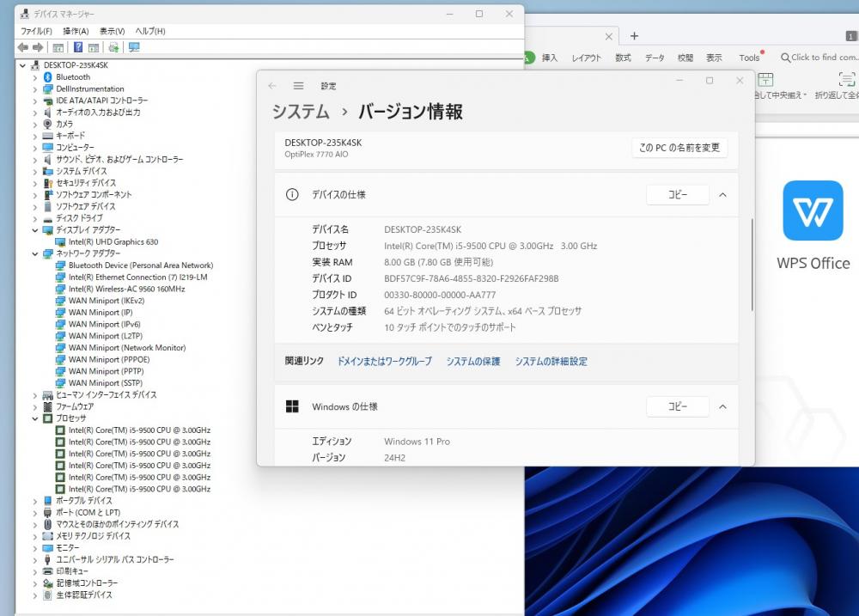
Task: Select DESKTOP-235K4SK root node in tree
Action: (76, 65)
